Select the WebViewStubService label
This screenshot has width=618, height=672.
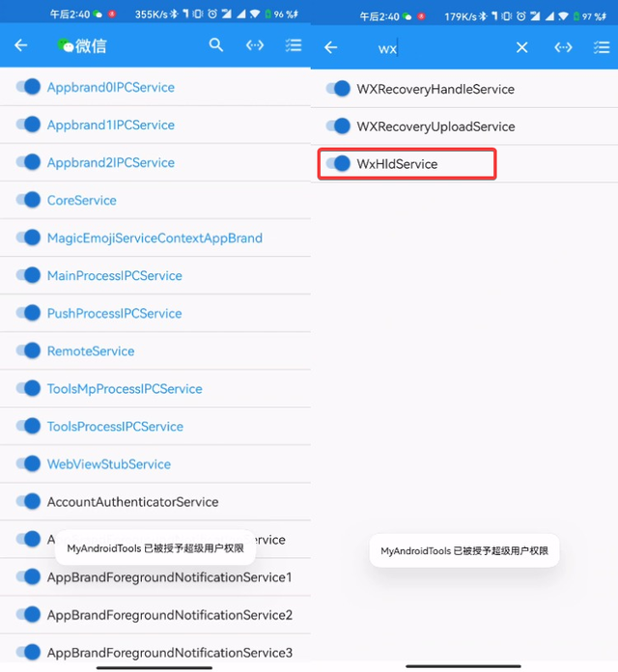(109, 464)
